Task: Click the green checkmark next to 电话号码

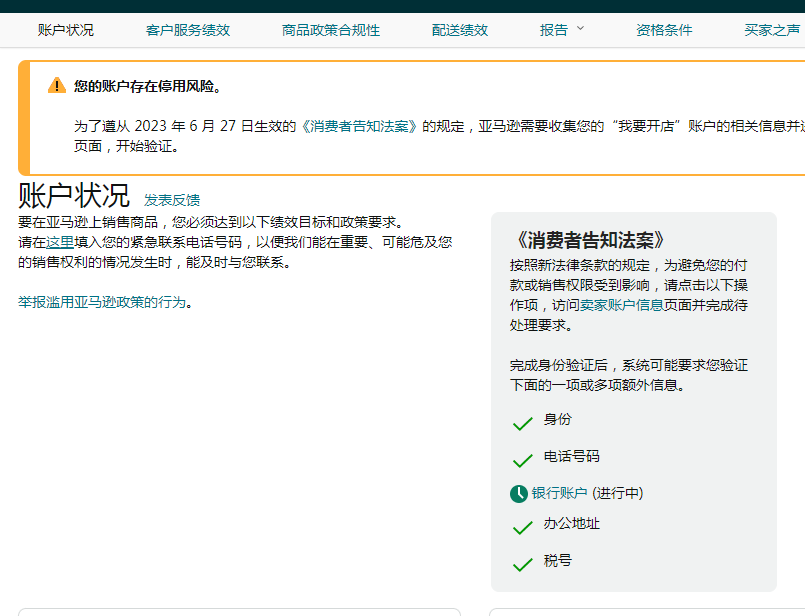Action: click(523, 460)
